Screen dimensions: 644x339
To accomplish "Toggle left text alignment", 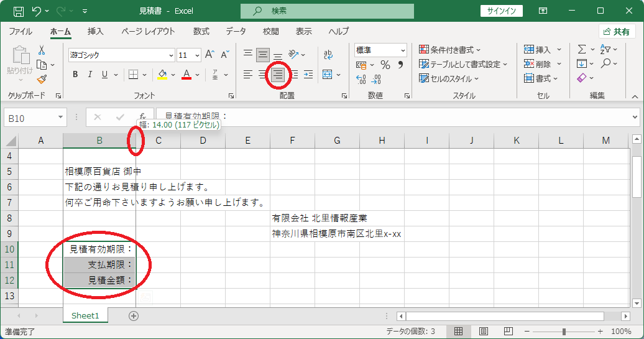I will coord(247,75).
